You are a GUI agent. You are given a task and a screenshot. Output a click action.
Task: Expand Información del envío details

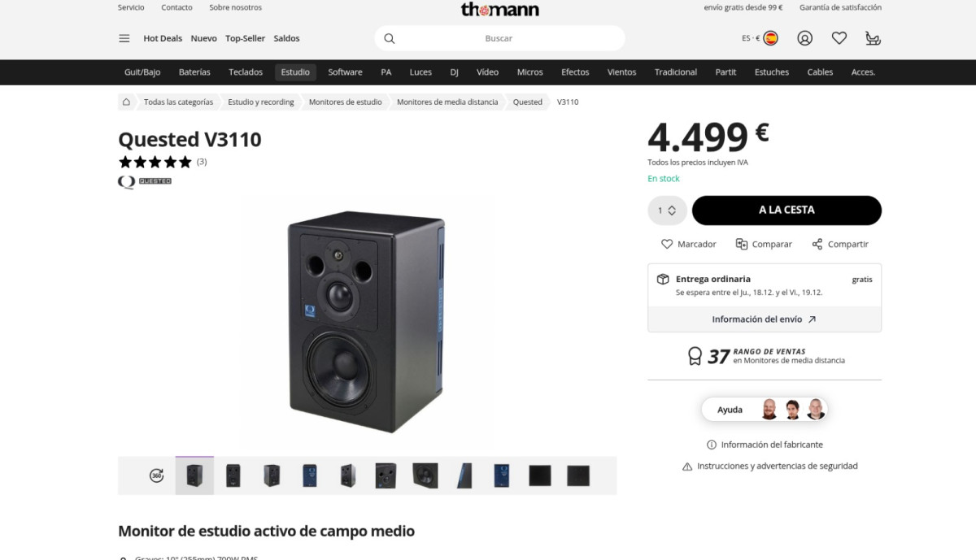pyautogui.click(x=764, y=319)
